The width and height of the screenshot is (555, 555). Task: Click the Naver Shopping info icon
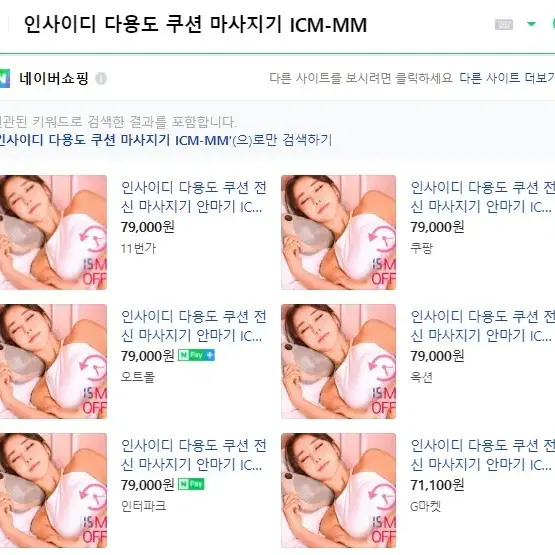pyautogui.click(x=101, y=78)
